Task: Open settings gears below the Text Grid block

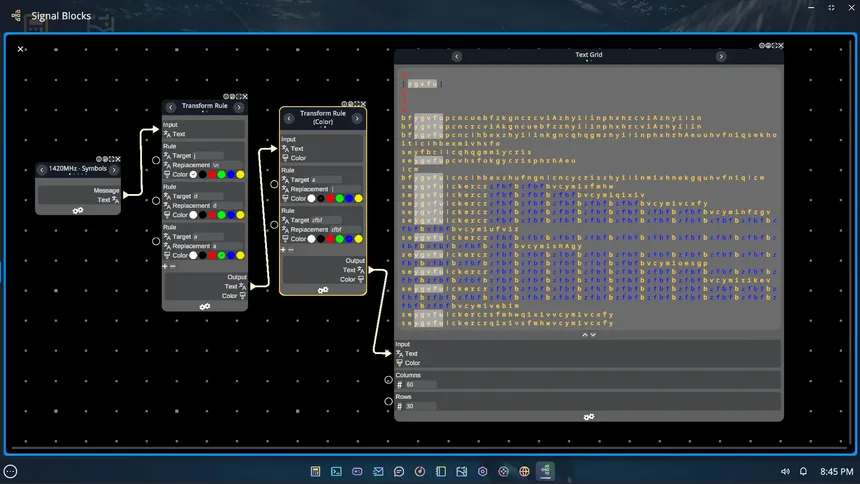Action: point(588,416)
